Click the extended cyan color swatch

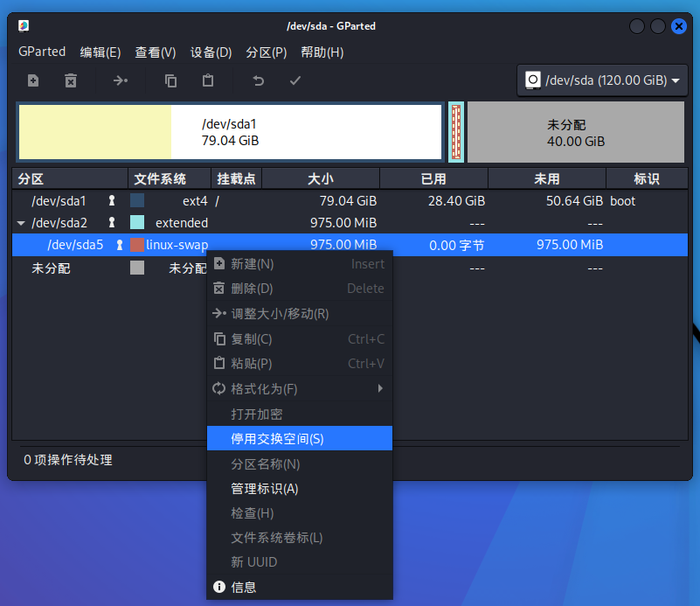137,222
